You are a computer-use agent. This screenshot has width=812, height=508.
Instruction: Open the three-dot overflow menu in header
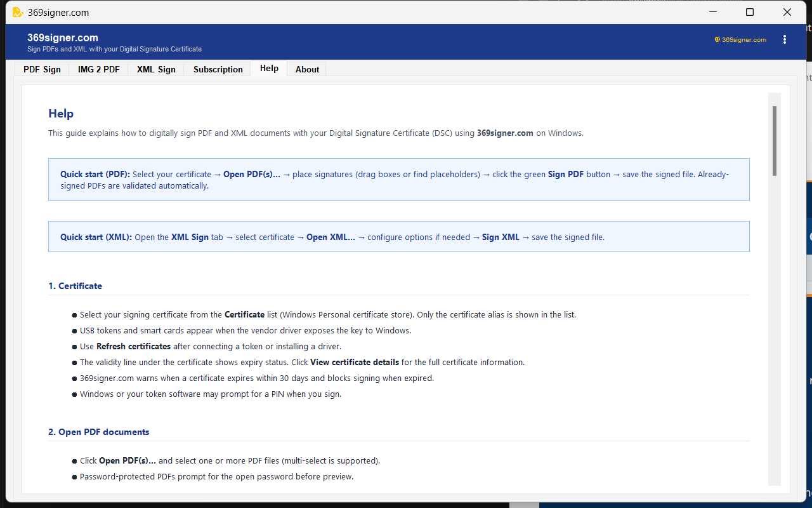(785, 39)
